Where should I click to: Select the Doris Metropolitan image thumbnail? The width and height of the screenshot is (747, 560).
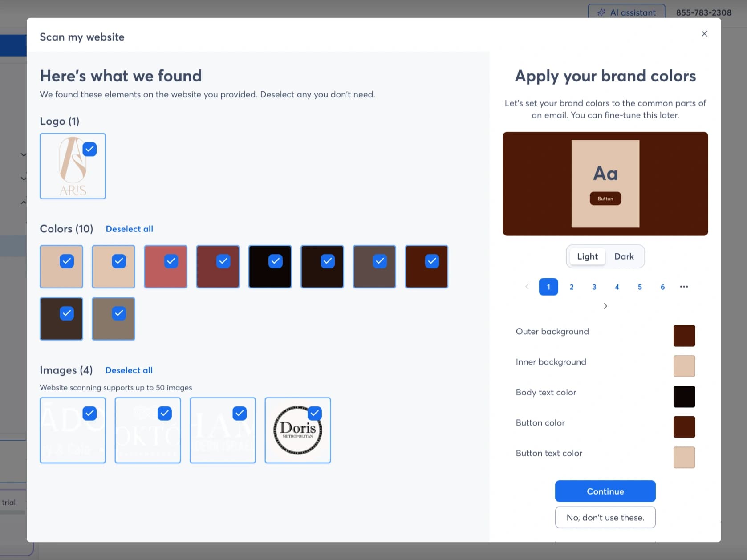pos(298,430)
